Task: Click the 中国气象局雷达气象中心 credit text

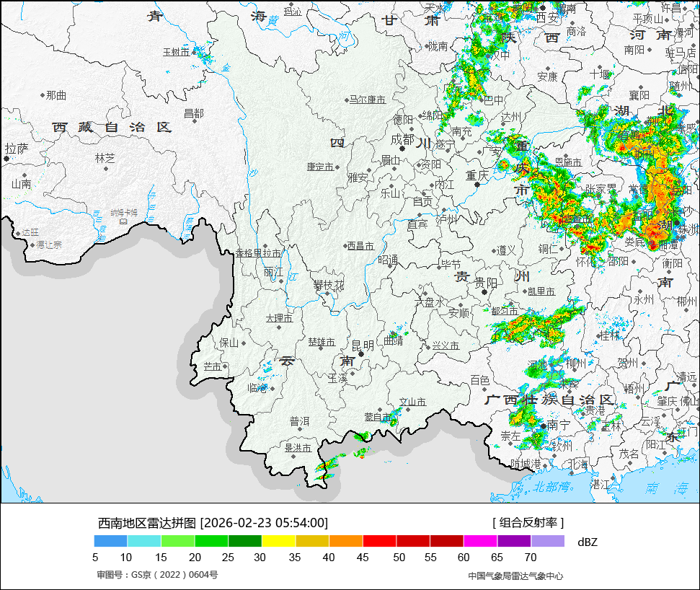Action: coord(515,576)
